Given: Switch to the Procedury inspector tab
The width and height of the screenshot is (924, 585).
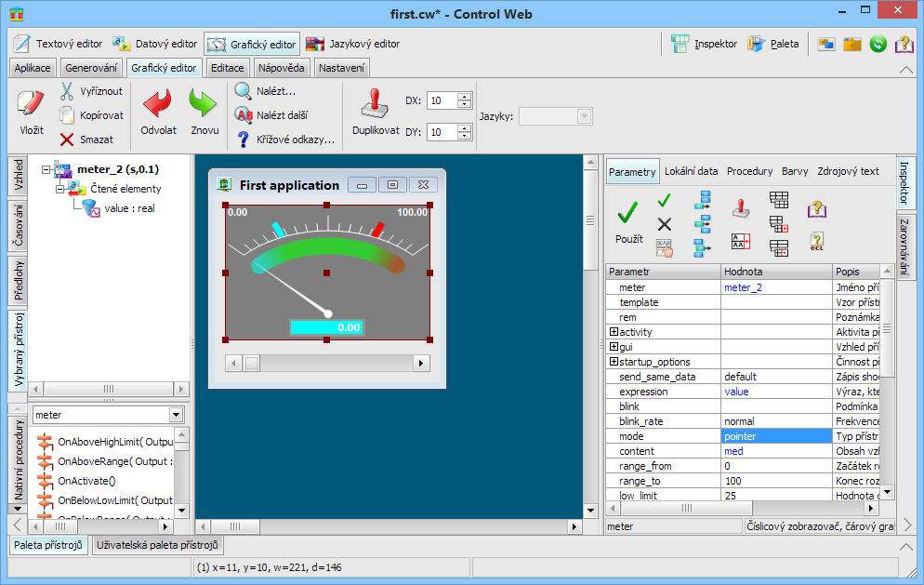Looking at the screenshot, I should (x=749, y=171).
